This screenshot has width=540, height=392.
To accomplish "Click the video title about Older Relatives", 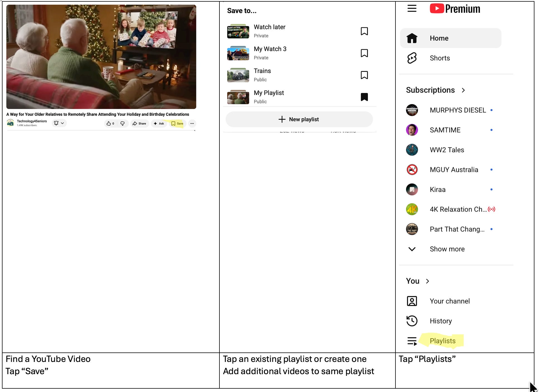I will tap(98, 114).
